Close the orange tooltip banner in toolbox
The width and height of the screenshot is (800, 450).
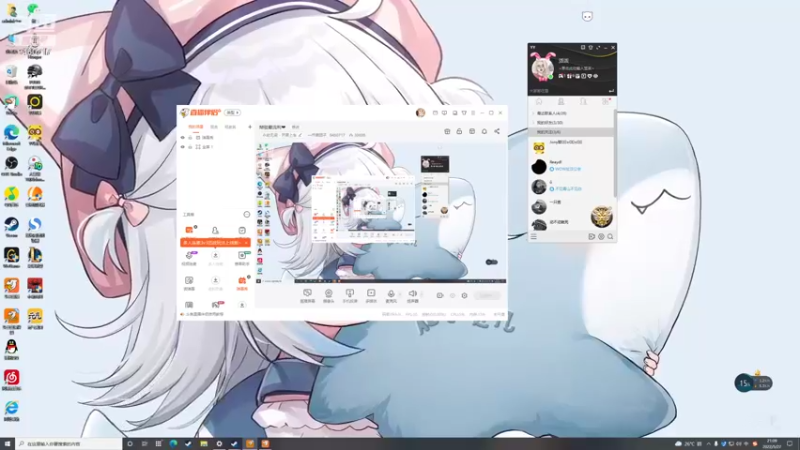[246, 243]
